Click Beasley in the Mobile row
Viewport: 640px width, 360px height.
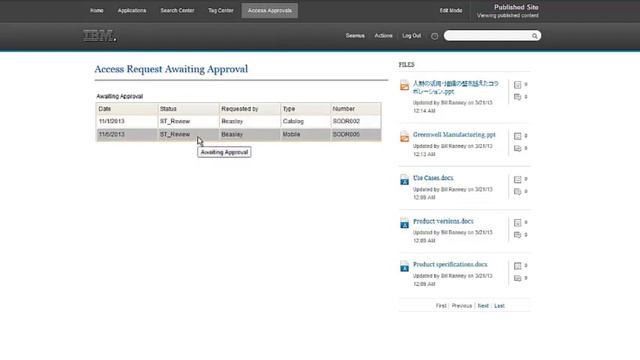(232, 135)
